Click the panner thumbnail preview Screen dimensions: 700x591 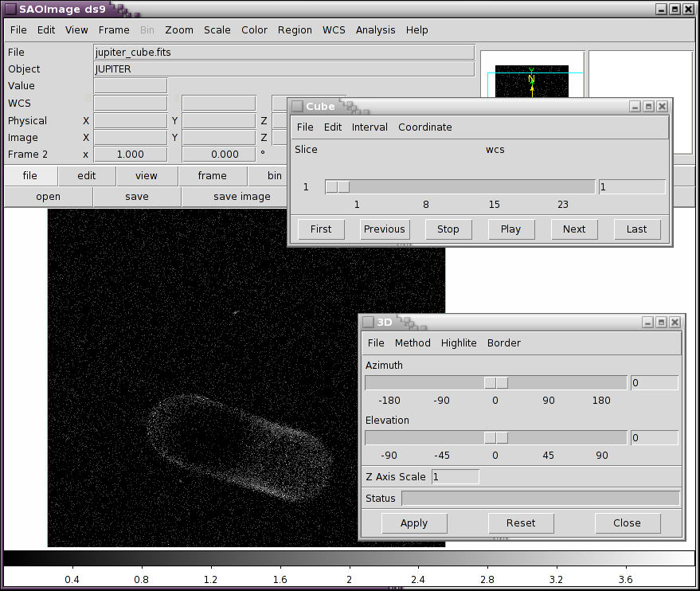coord(531,82)
